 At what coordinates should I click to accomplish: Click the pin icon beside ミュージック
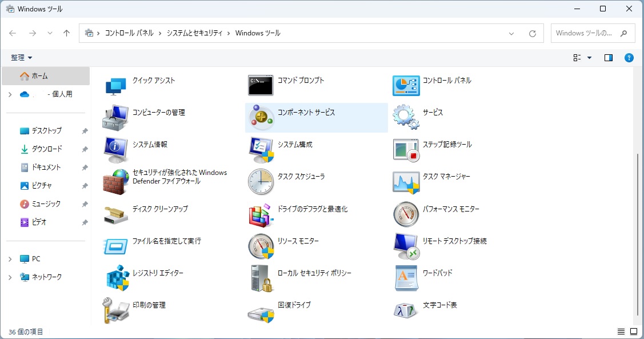[85, 204]
